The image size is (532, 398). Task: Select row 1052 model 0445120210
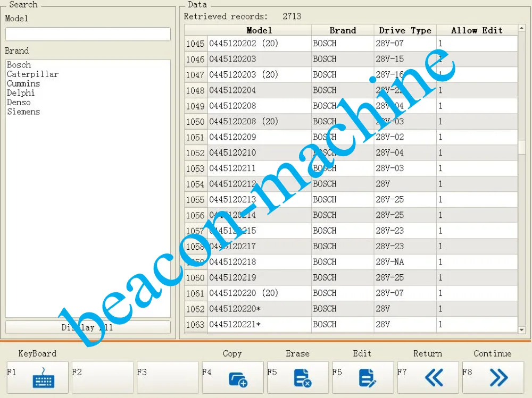(x=351, y=153)
